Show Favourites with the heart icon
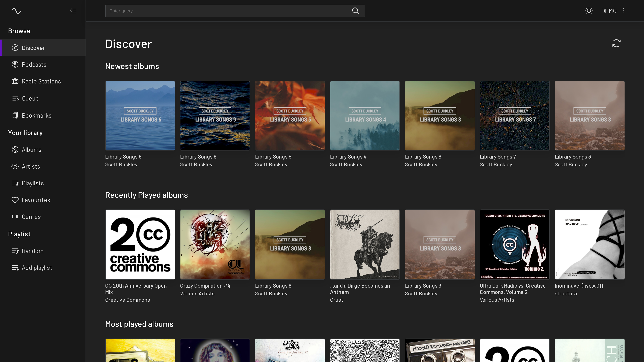Viewport: 644px width, 362px height. [36, 200]
